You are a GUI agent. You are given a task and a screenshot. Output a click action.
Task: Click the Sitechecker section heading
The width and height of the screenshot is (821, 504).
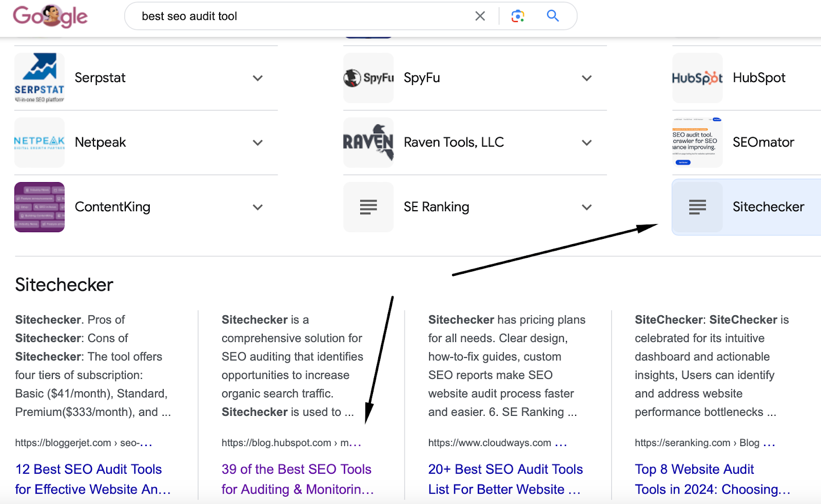(x=64, y=285)
